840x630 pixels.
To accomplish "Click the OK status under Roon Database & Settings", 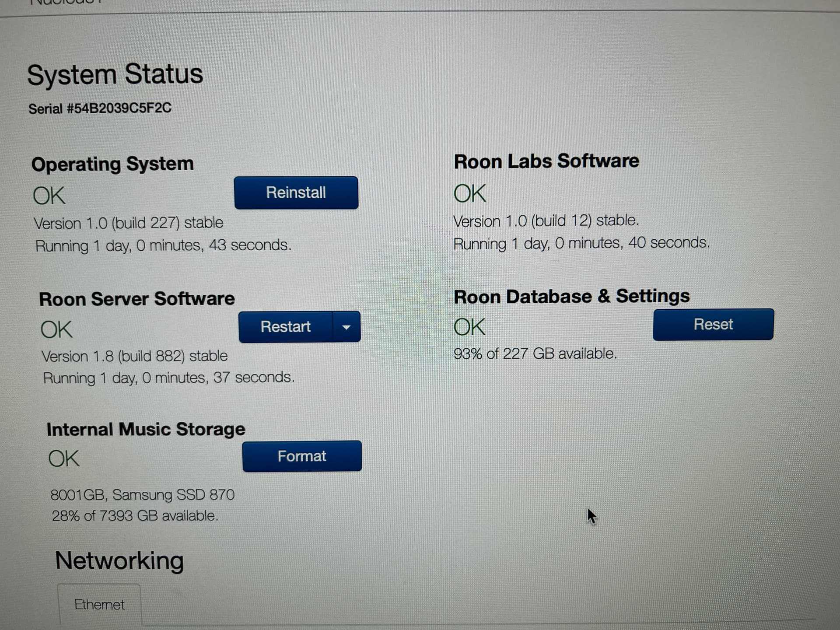I will [x=469, y=327].
